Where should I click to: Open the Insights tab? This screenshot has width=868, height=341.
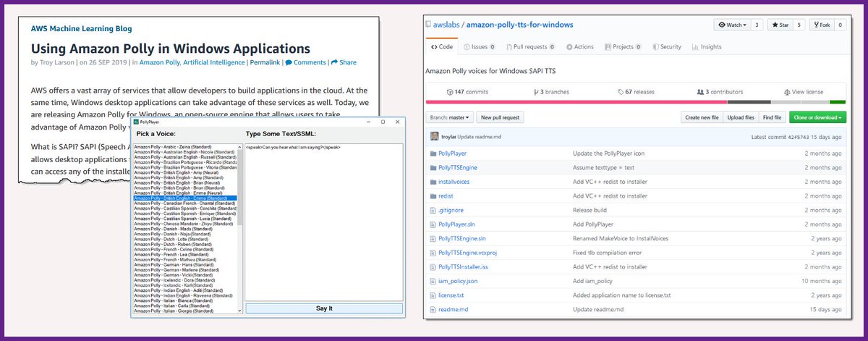pyautogui.click(x=707, y=47)
